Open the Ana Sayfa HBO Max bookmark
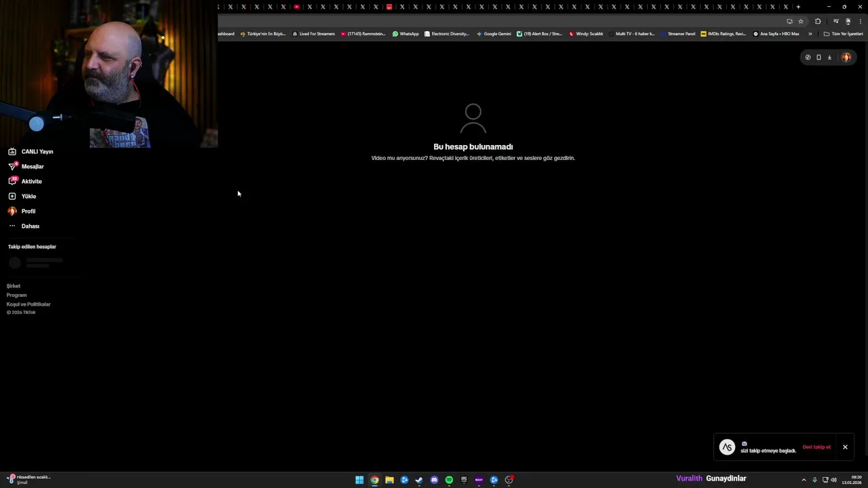The height and width of the screenshot is (488, 868). (x=776, y=34)
